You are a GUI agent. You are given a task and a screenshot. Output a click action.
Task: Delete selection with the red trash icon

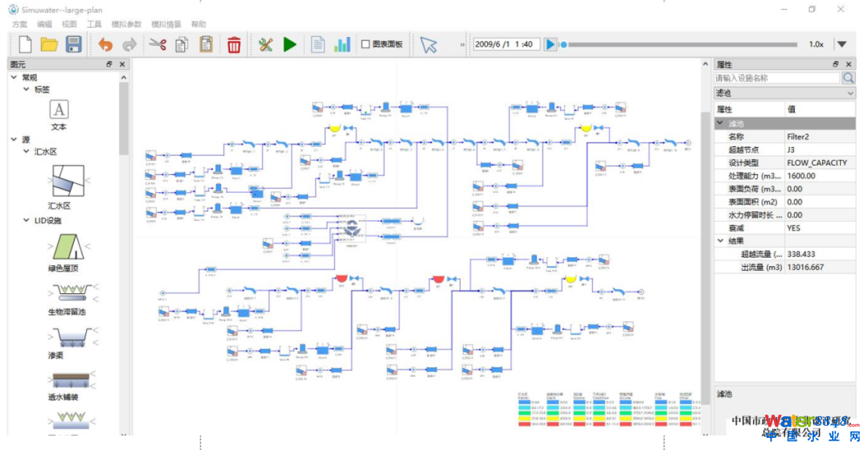[234, 45]
